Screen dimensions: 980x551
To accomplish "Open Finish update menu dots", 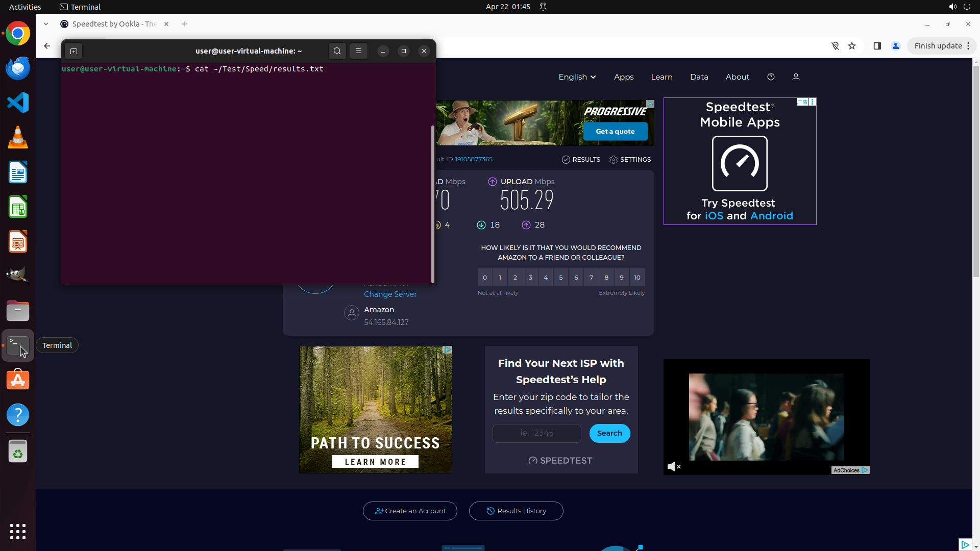I will 968,46.
